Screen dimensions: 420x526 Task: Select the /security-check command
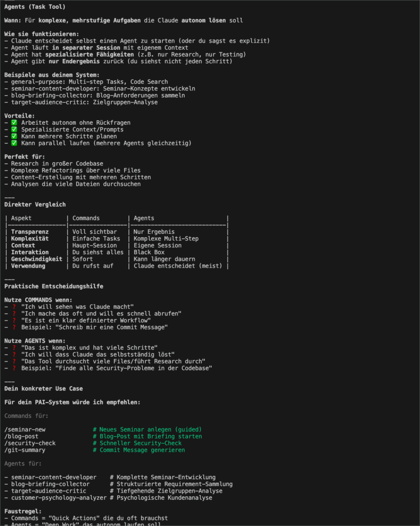[x=30, y=443]
